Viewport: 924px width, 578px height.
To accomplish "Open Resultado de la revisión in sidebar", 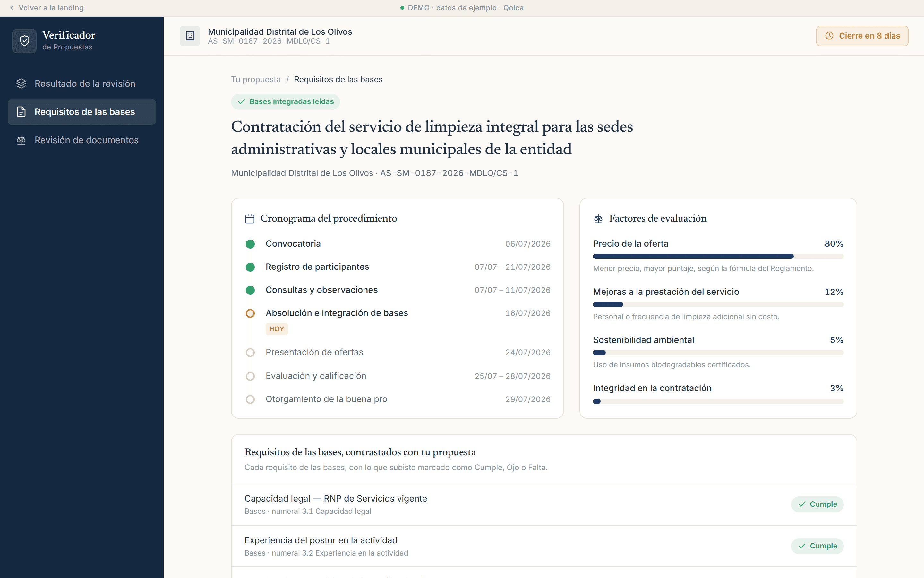I will click(x=82, y=83).
